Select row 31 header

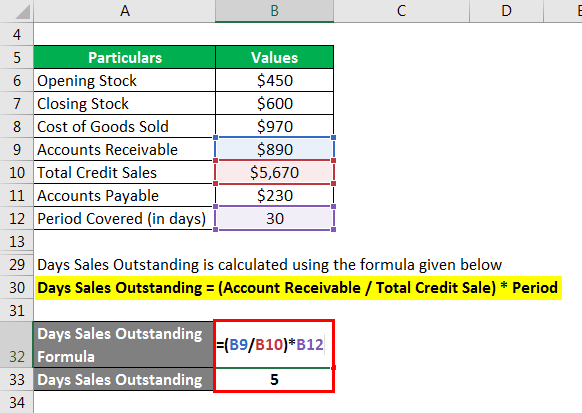[x=17, y=311]
